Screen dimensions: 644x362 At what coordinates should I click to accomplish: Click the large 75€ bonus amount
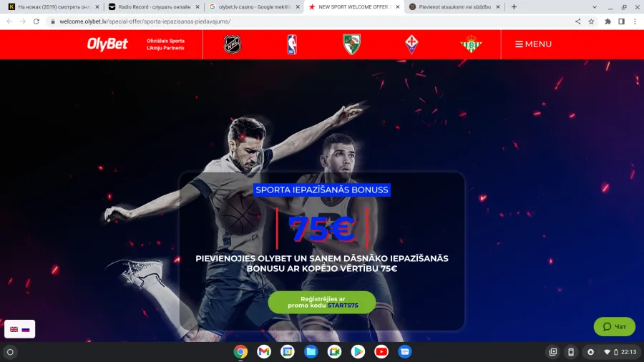point(322,229)
